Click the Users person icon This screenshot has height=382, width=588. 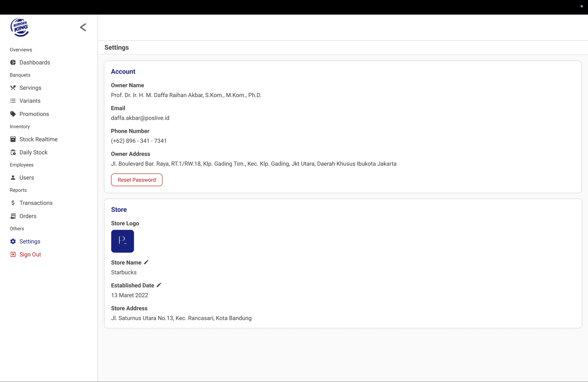click(x=13, y=178)
